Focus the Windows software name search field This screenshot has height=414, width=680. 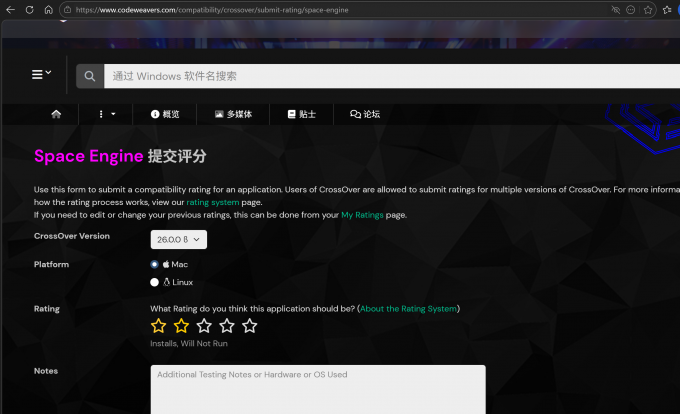point(392,76)
